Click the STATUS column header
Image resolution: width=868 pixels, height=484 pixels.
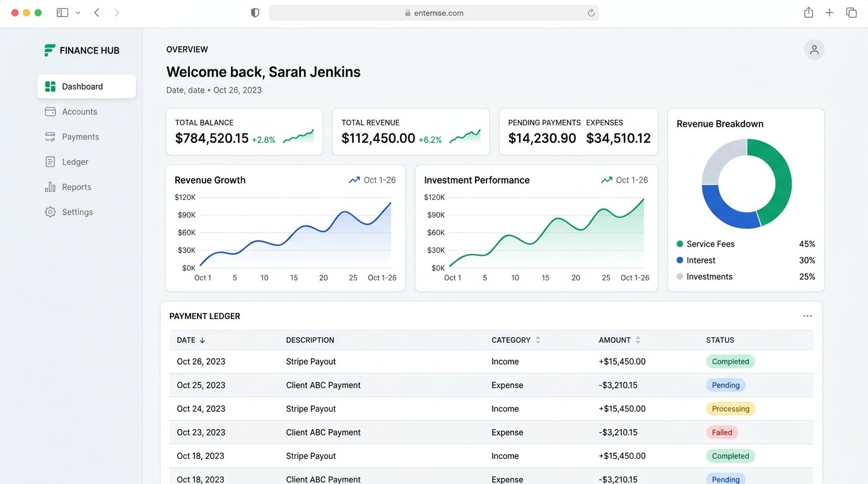[x=720, y=340]
